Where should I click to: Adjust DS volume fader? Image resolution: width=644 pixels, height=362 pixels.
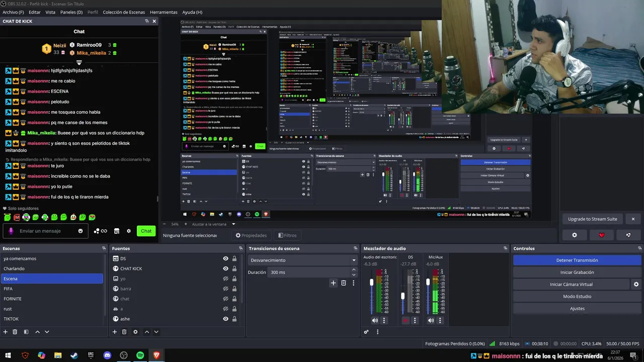click(x=403, y=296)
